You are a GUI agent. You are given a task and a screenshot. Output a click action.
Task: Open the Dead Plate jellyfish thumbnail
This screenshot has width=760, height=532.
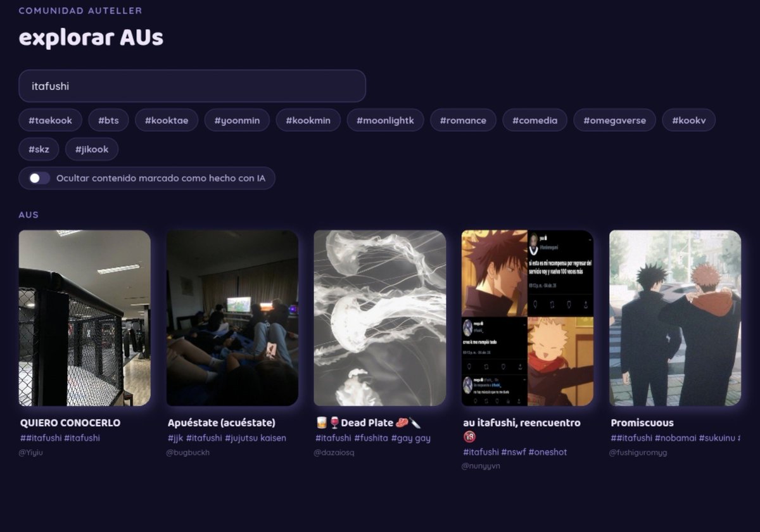click(x=380, y=318)
